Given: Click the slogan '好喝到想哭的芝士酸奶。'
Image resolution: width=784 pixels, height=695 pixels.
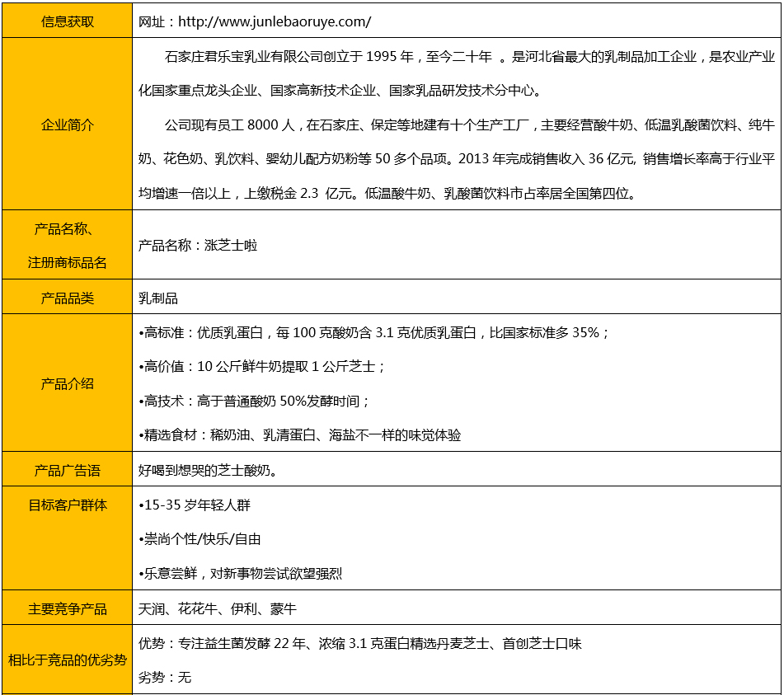Looking at the screenshot, I should tap(208, 470).
